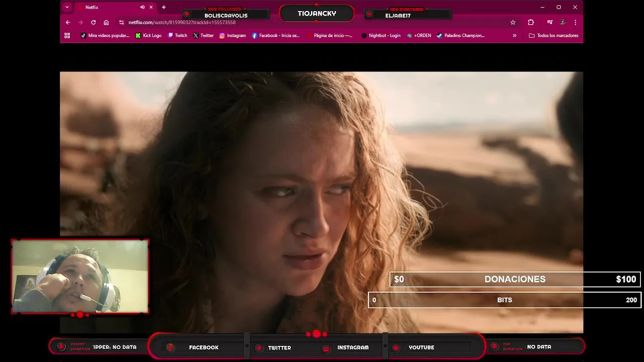Open the tab search dropdown arrow
Screen dimensions: 644x362
pyautogui.click(x=67, y=7)
